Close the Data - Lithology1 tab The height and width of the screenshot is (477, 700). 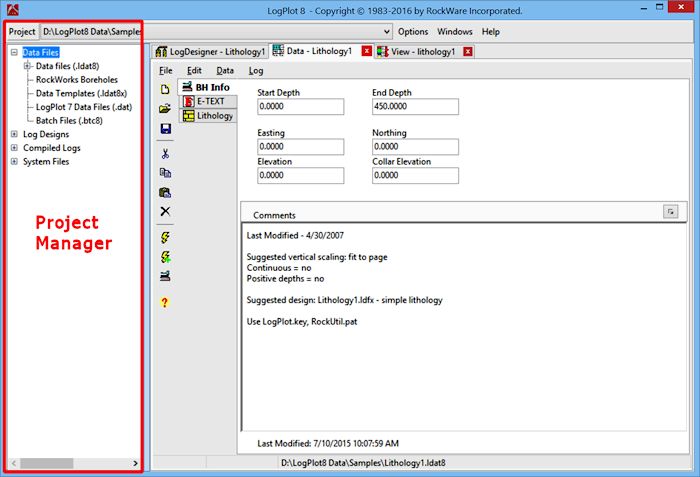[x=367, y=51]
